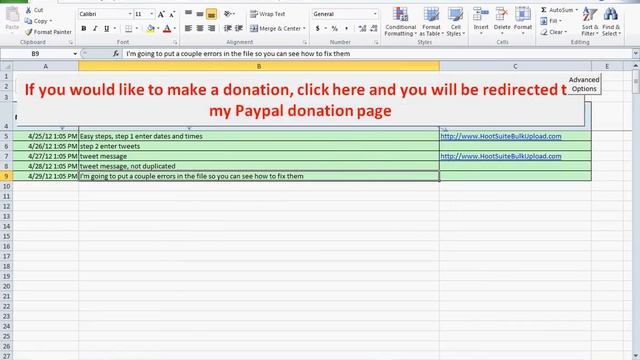Open the Format as Table gallery

pos(431,22)
